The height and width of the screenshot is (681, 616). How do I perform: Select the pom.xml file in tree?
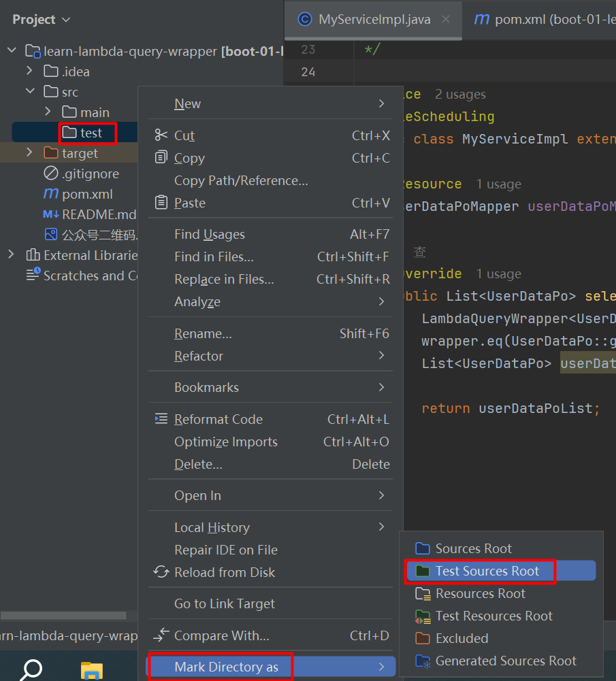[x=87, y=194]
